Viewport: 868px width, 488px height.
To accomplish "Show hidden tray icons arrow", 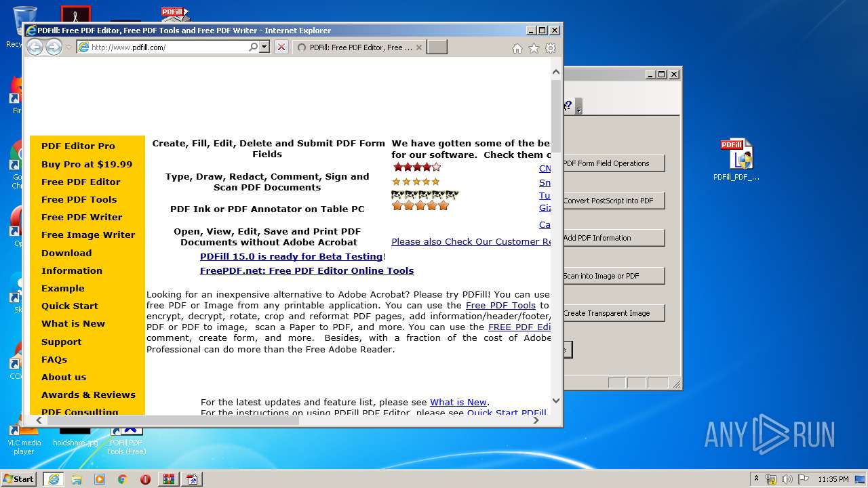I will point(757,479).
